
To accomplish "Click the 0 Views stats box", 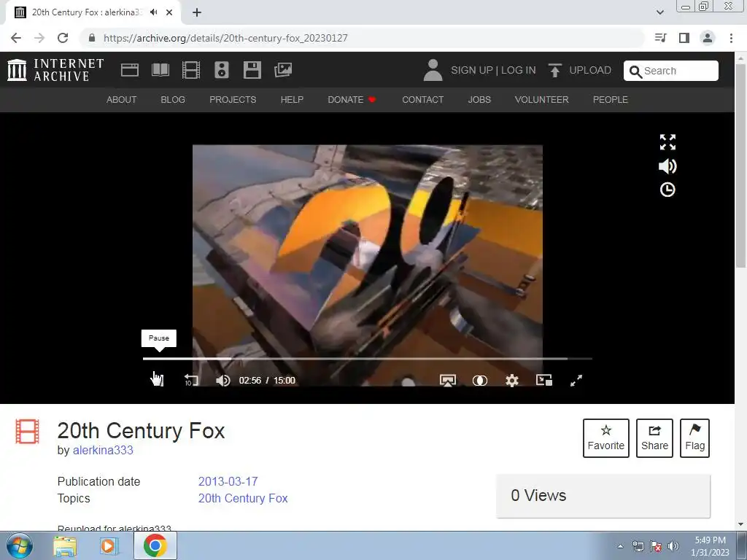I will tap(603, 496).
